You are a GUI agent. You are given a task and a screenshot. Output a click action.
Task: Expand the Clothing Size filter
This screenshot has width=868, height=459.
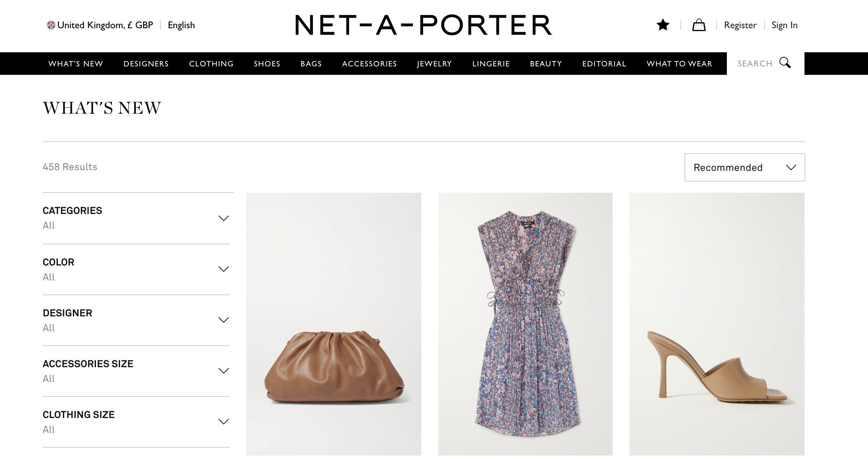[x=136, y=422]
